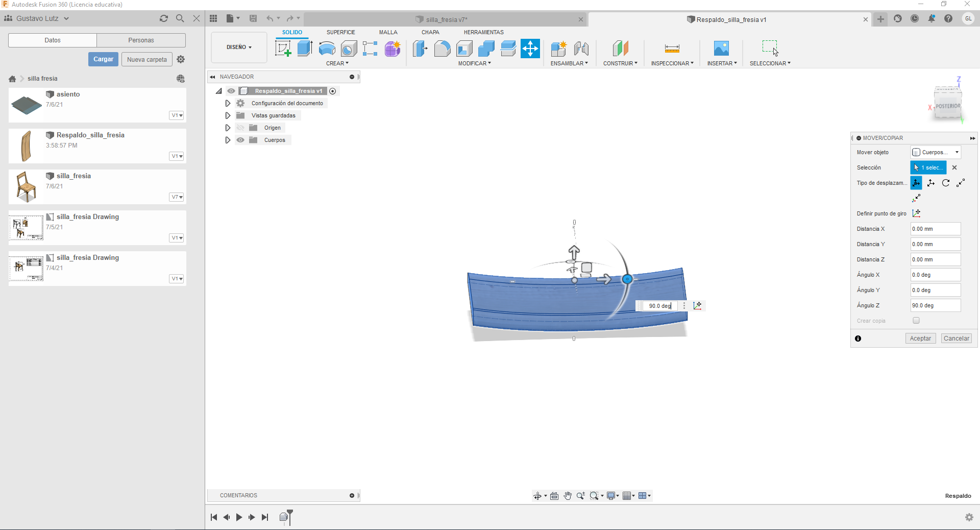This screenshot has width=980, height=530.
Task: Click the Aceptar button
Action: [920, 339]
